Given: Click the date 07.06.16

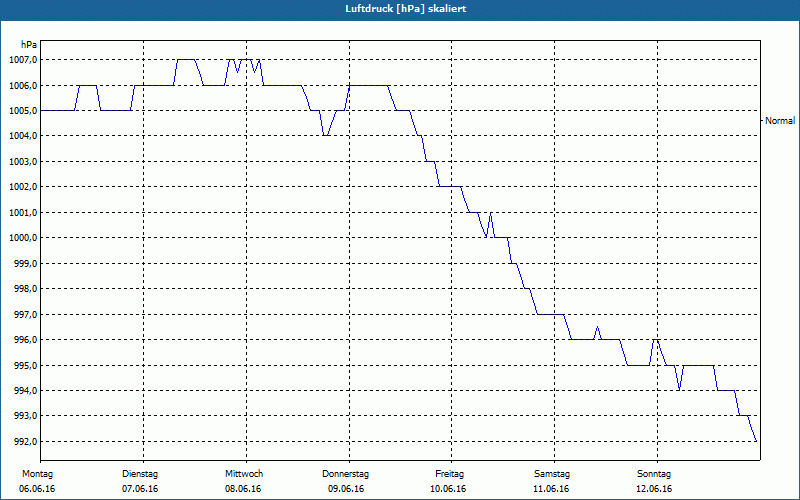Looking at the screenshot, I should click(x=140, y=489).
